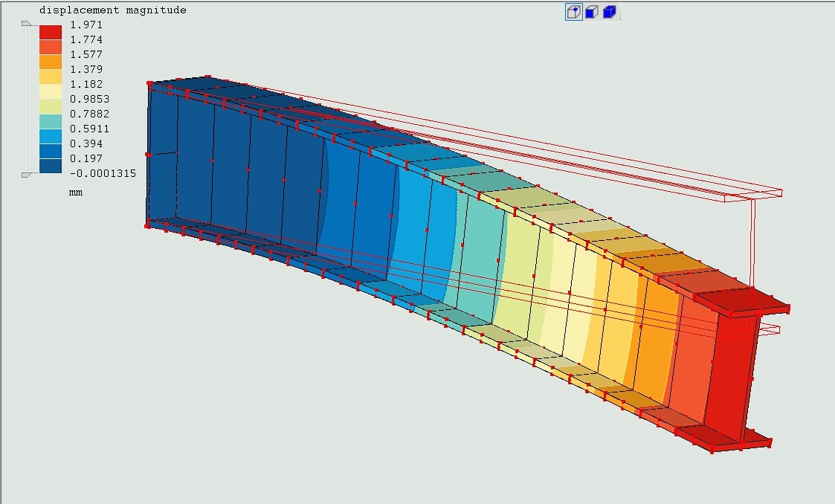835x504 pixels.
Task: Click the red end face of beam
Action: (729, 378)
